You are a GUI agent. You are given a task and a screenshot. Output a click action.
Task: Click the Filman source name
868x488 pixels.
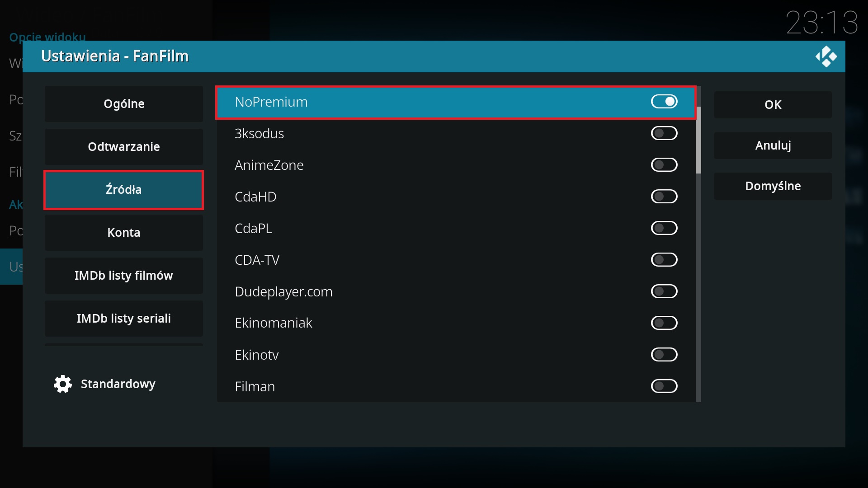tap(255, 387)
